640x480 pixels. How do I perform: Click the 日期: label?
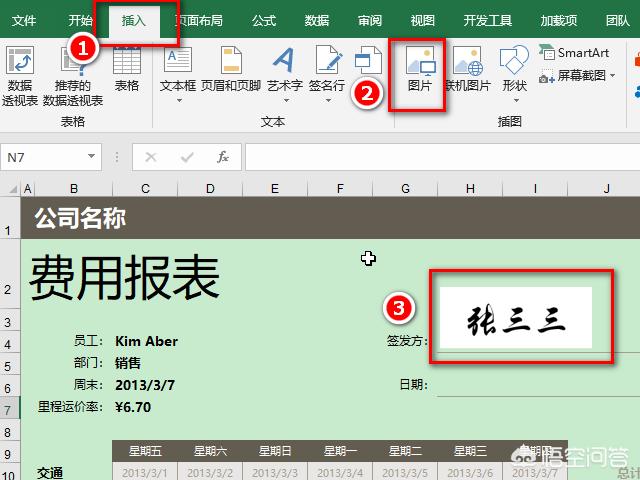pyautogui.click(x=413, y=384)
